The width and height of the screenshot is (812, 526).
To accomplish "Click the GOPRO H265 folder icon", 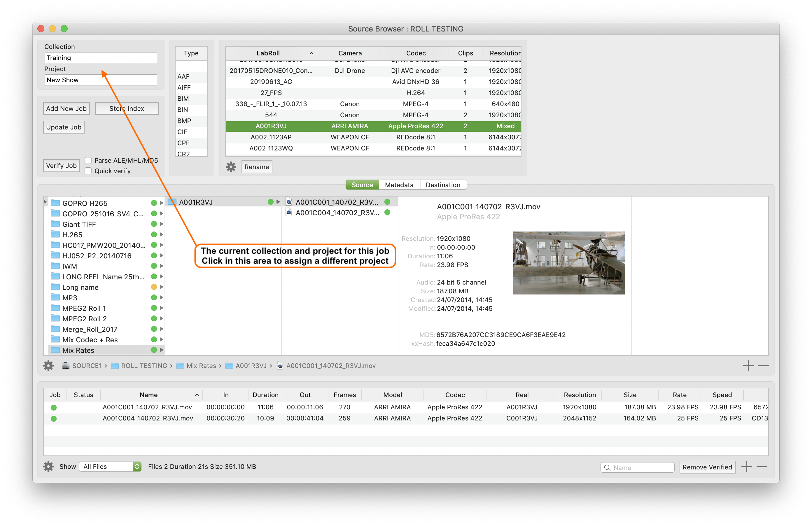I will (x=55, y=203).
